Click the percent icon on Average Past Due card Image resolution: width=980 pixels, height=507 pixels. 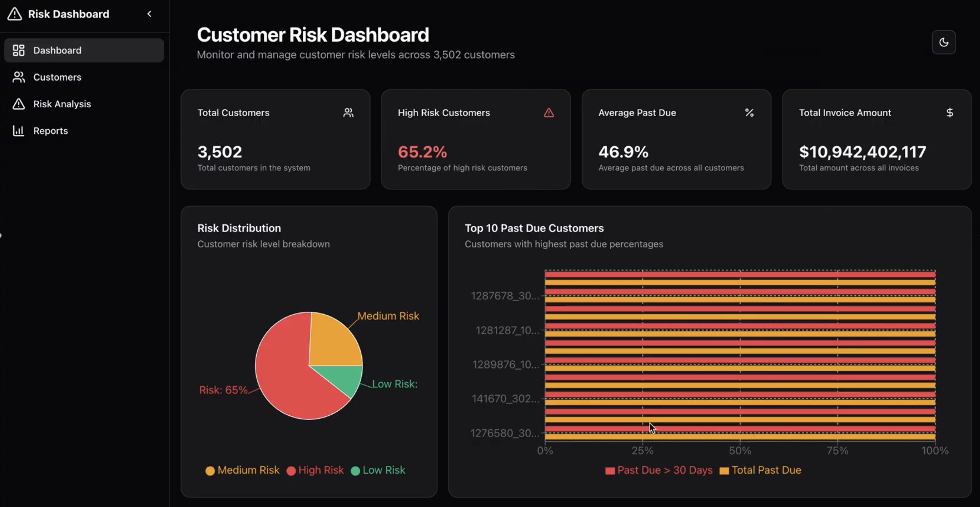click(x=750, y=113)
